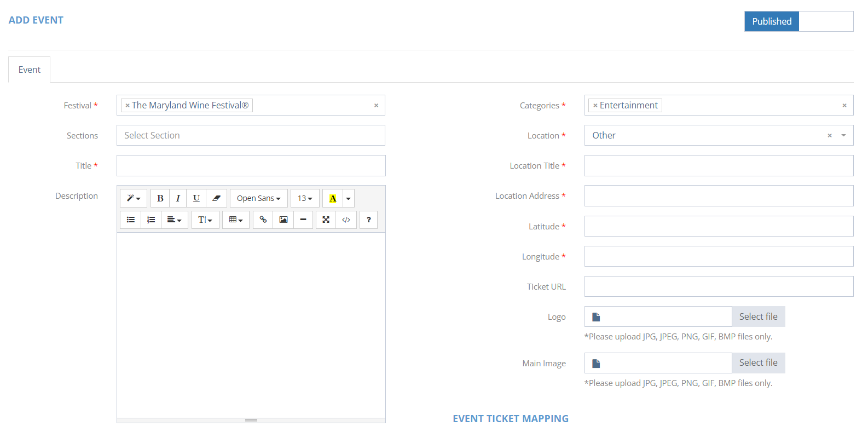Image resolution: width=868 pixels, height=432 pixels.
Task: Toggle bold formatting in the description editor
Action: click(160, 198)
